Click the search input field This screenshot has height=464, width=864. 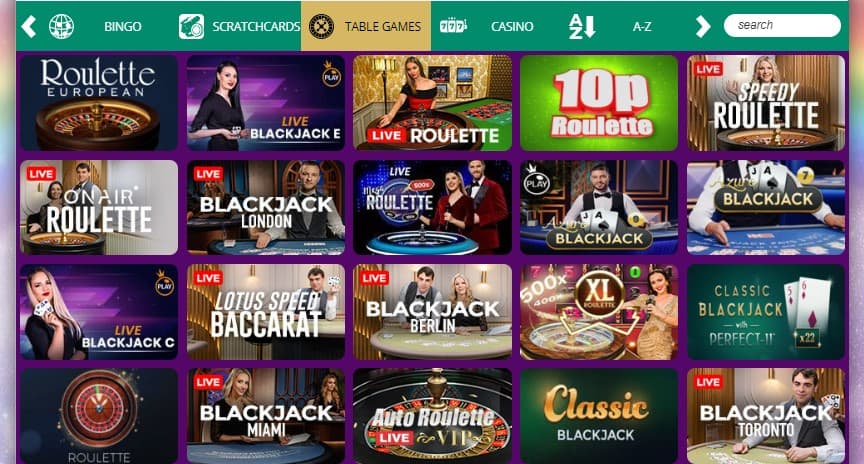tap(782, 25)
